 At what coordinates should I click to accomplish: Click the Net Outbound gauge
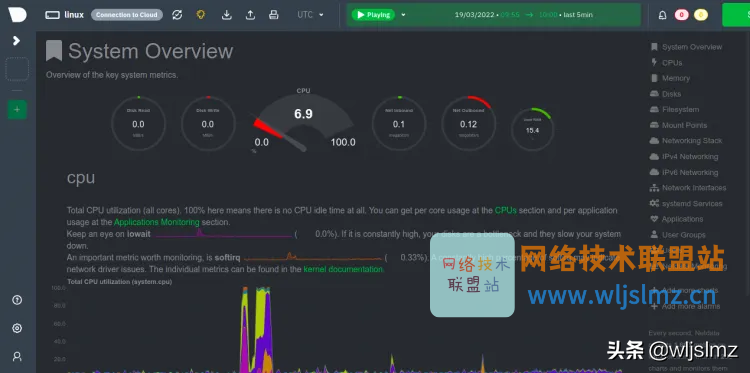pyautogui.click(x=468, y=124)
